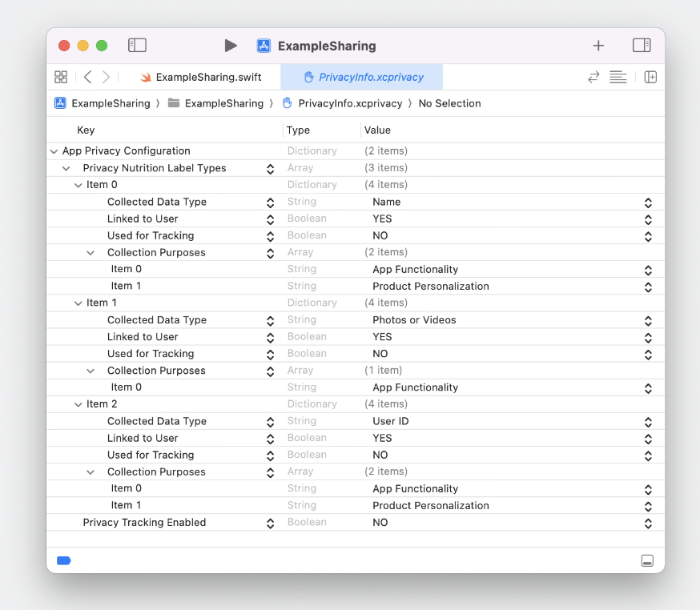700x610 pixels.
Task: Select the Privacy Tracking Enabled key
Action: coord(144,522)
